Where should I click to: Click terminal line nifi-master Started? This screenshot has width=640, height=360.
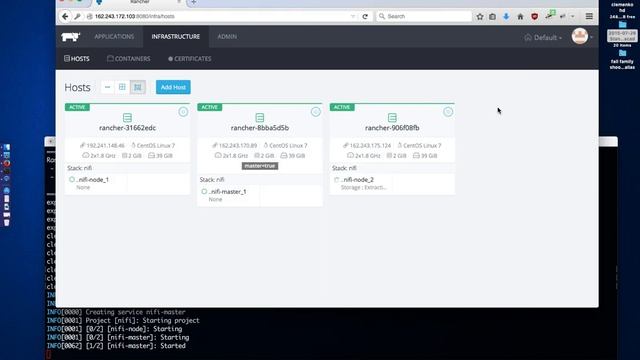click(116, 346)
